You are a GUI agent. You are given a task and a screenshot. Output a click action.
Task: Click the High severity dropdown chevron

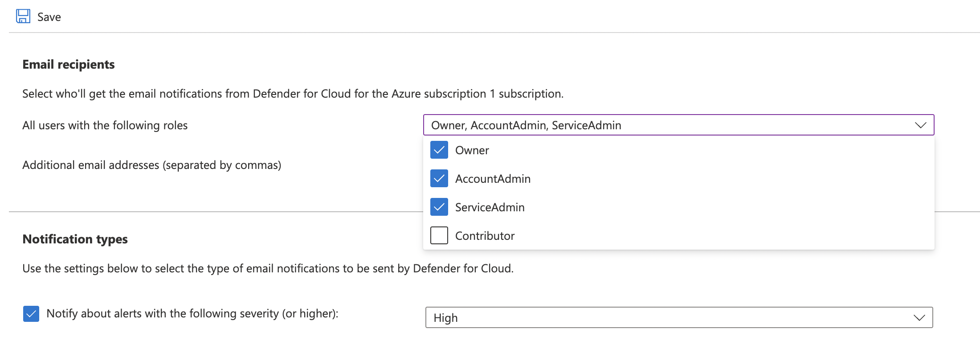919,318
